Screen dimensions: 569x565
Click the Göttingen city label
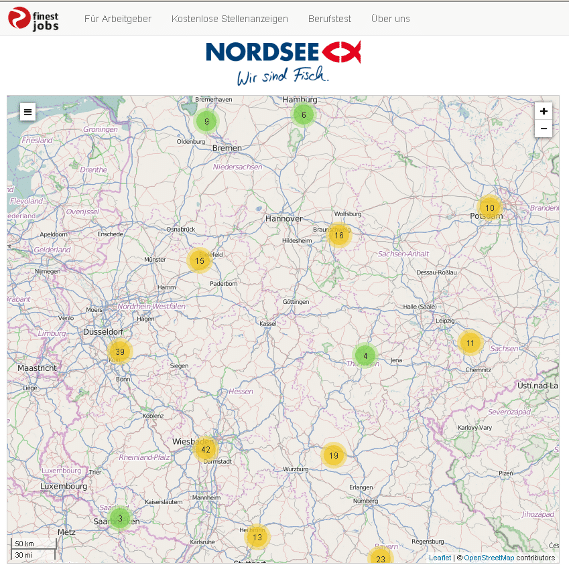coord(296,302)
